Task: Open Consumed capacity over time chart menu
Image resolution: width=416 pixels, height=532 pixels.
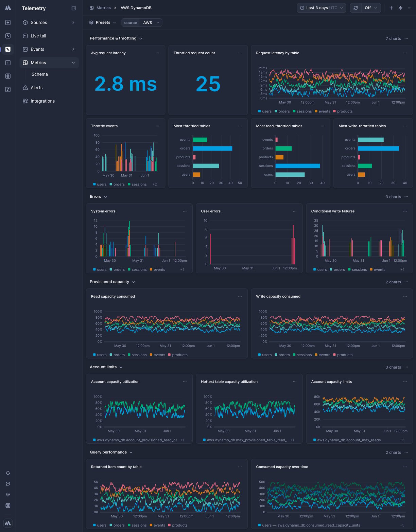Action: [x=405, y=467]
